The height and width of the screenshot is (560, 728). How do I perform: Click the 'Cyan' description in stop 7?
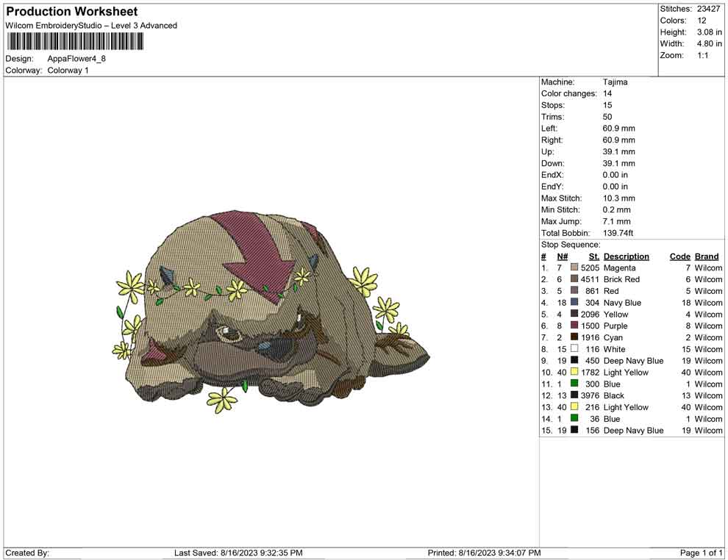coord(613,337)
